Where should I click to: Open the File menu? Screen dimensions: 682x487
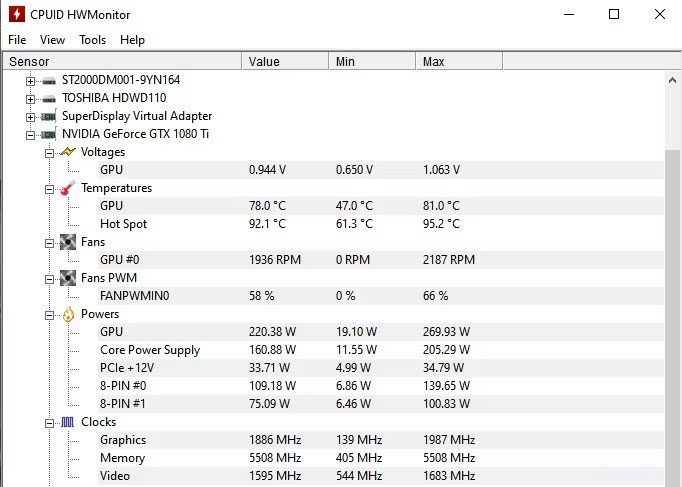17,40
